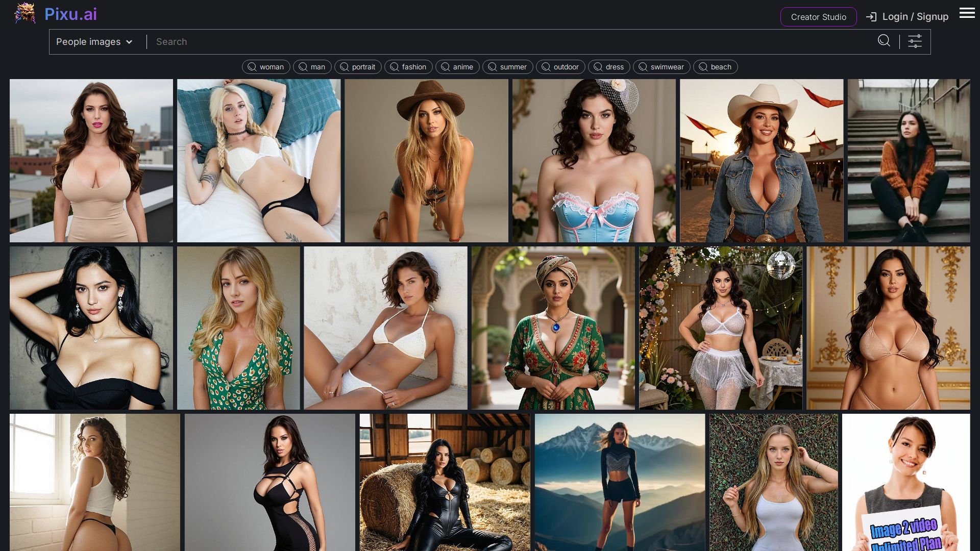The image size is (980, 551).
Task: Pick the fashion tag chip
Action: (x=408, y=67)
